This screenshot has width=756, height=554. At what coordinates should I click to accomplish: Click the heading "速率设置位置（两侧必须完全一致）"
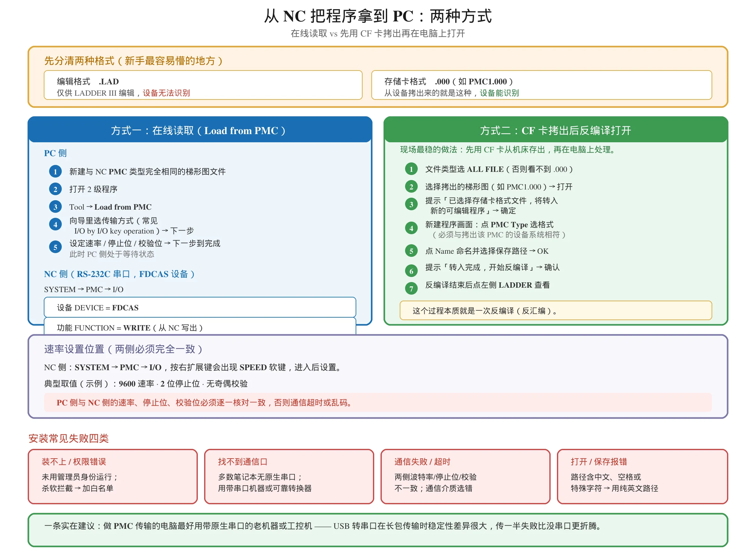coord(124,349)
